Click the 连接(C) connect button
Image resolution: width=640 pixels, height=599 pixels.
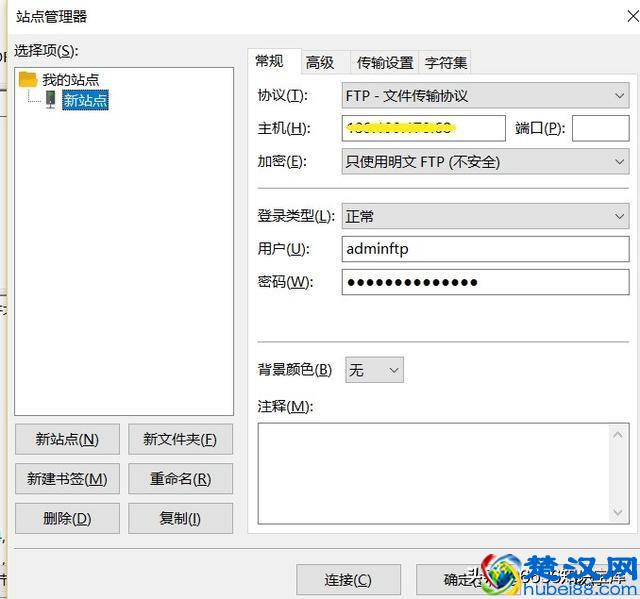point(348,580)
